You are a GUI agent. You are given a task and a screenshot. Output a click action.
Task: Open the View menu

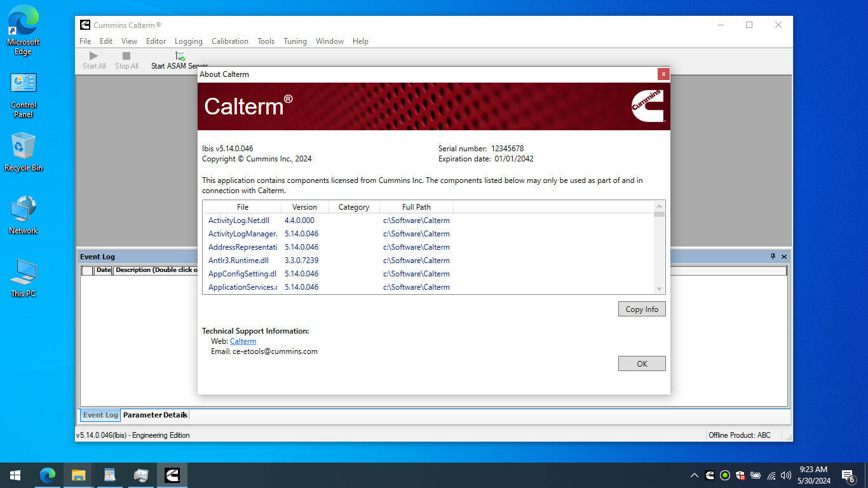[x=129, y=41]
